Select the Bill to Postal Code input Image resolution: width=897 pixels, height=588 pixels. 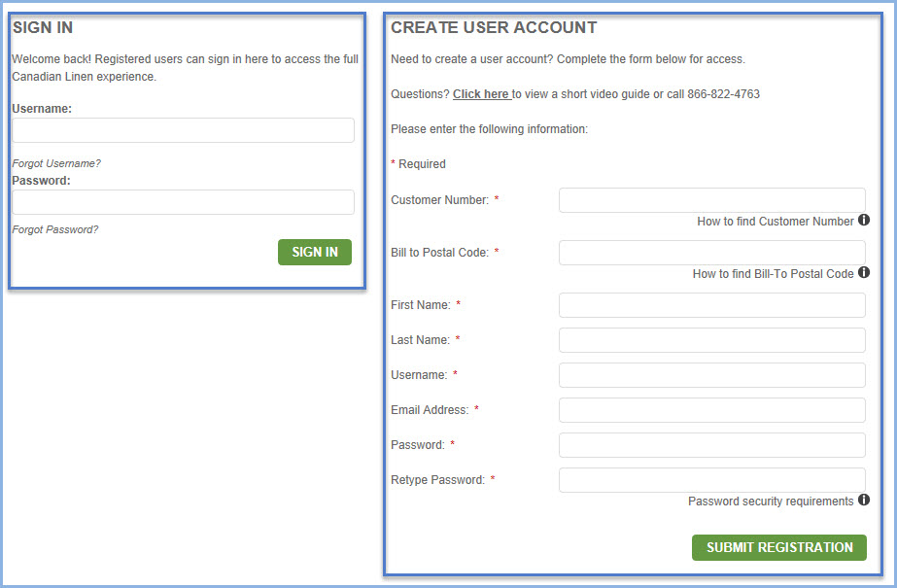711,253
